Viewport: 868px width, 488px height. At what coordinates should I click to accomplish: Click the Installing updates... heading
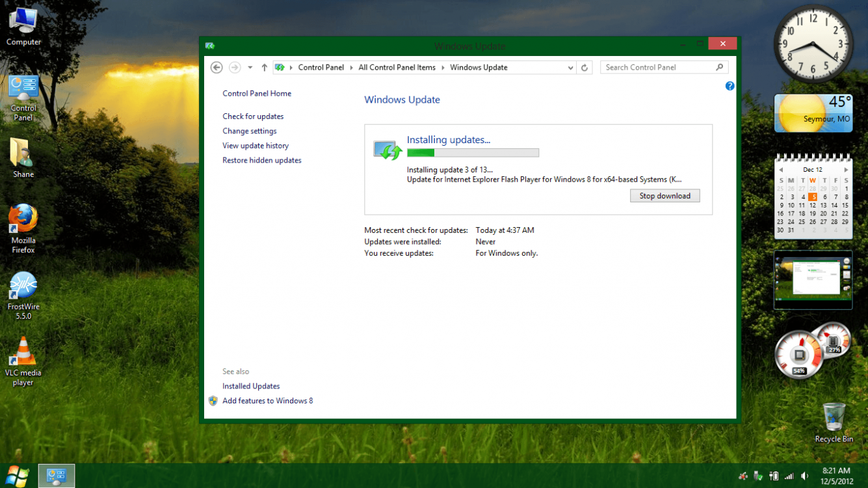pyautogui.click(x=449, y=140)
